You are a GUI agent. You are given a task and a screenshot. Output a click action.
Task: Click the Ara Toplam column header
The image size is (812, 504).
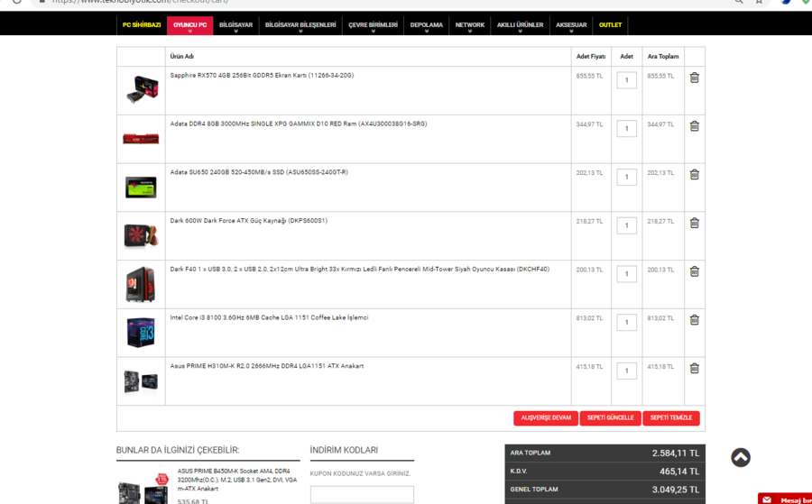(x=663, y=57)
